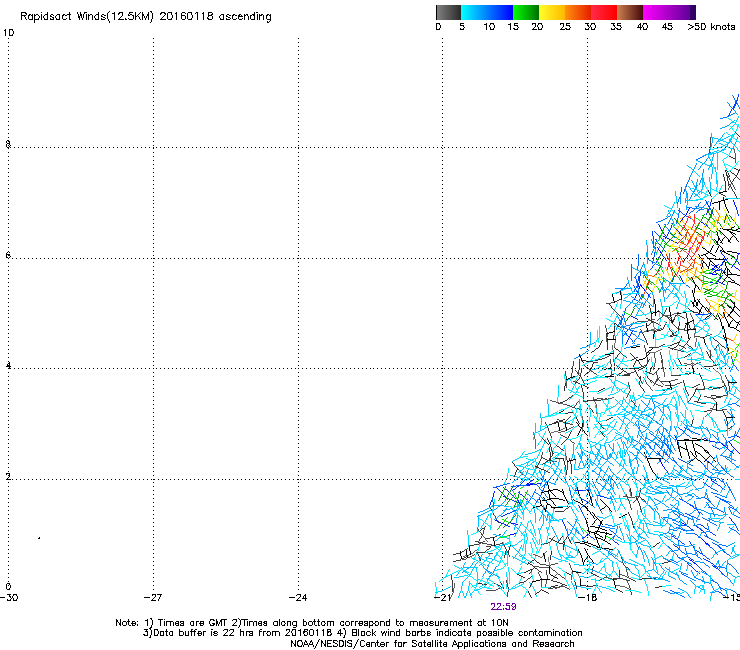
Task: Click the 'Times are GMT' note line
Action: click(x=312, y=623)
